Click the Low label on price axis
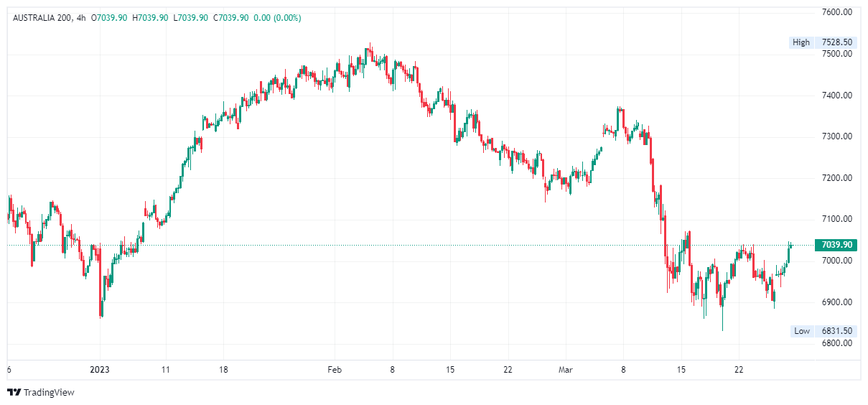This screenshot has width=868, height=405. (801, 331)
